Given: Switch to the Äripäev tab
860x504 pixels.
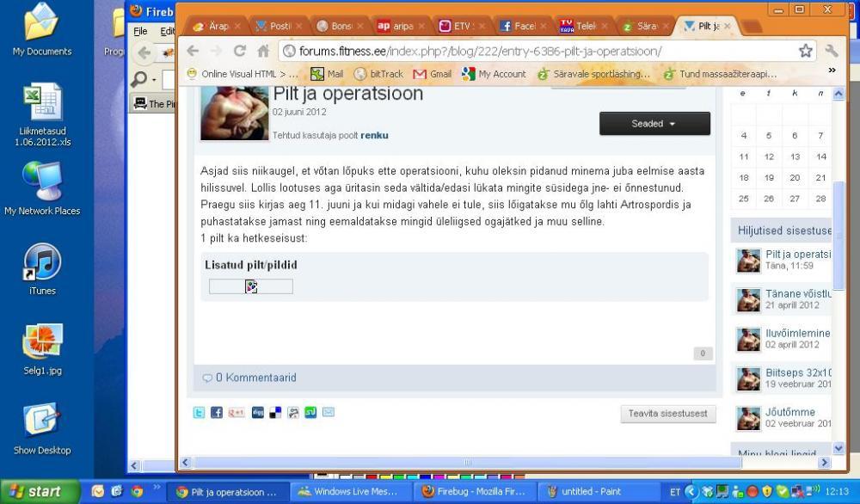Looking at the screenshot, I should [397, 26].
